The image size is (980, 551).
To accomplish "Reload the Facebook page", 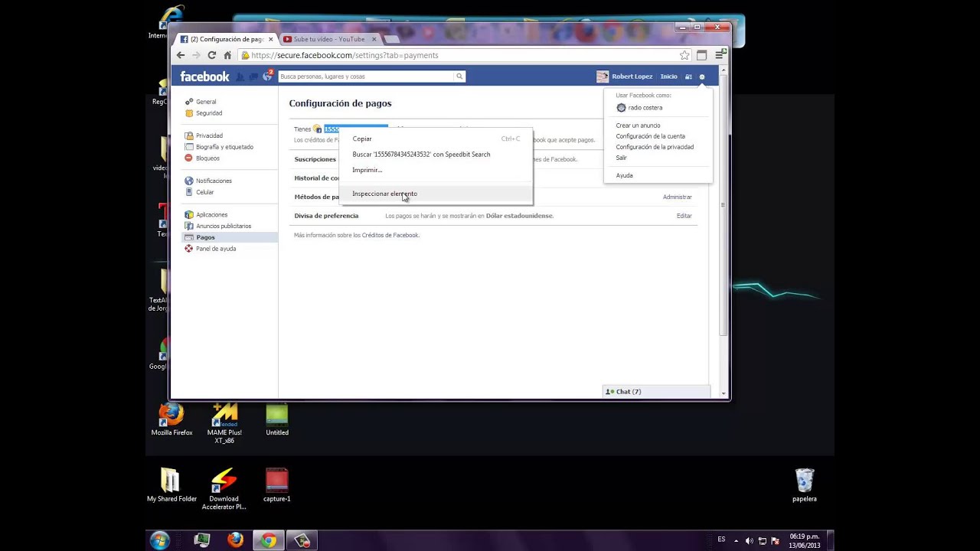I will [212, 55].
